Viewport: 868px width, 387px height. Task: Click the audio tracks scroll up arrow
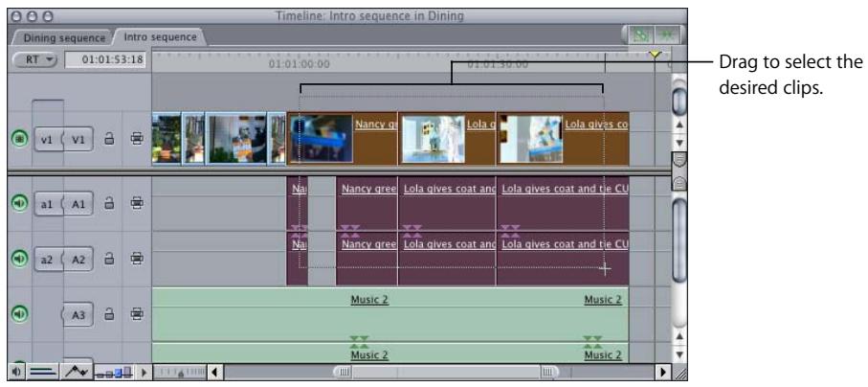(679, 336)
